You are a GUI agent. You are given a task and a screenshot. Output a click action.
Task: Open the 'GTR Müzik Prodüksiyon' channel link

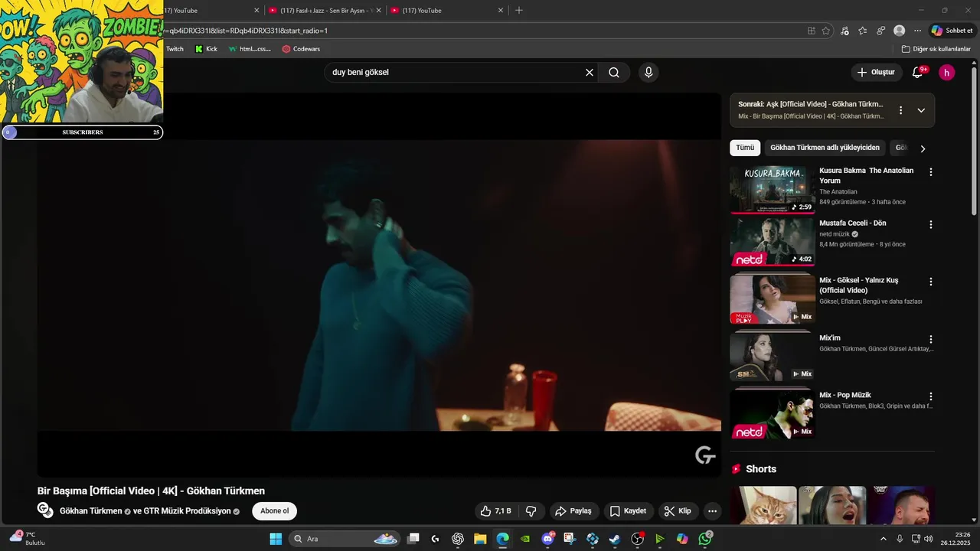188,511
